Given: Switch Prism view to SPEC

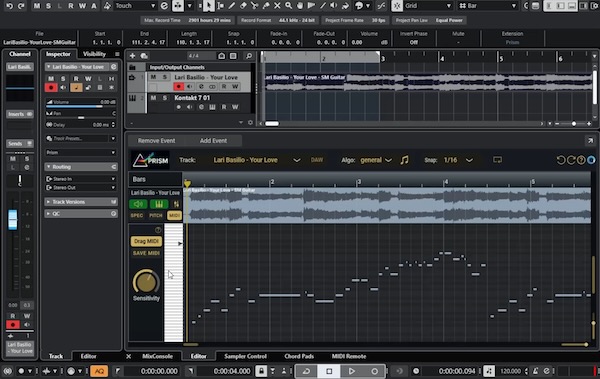Looking at the screenshot, I should click(x=137, y=216).
